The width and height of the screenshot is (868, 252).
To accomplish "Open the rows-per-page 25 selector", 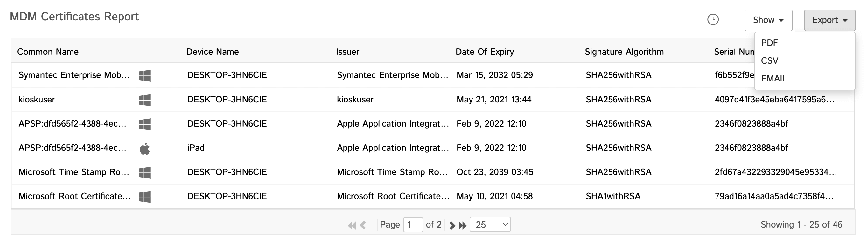I will (x=490, y=225).
